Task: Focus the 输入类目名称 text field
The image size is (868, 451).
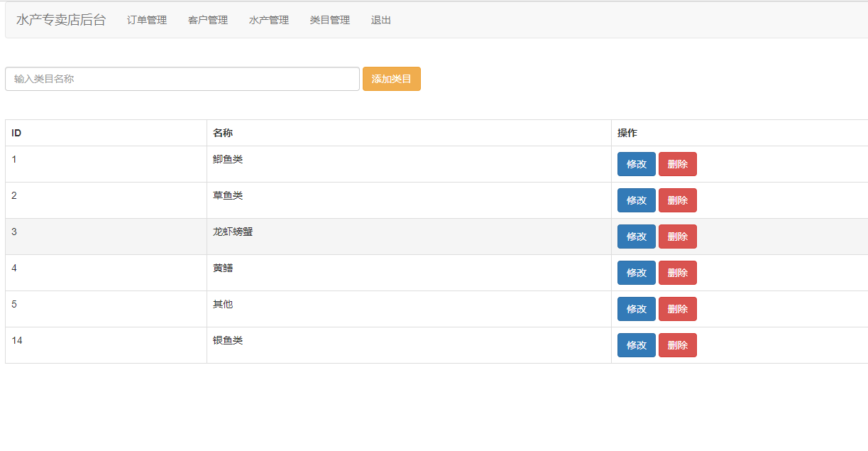Action: click(182, 79)
